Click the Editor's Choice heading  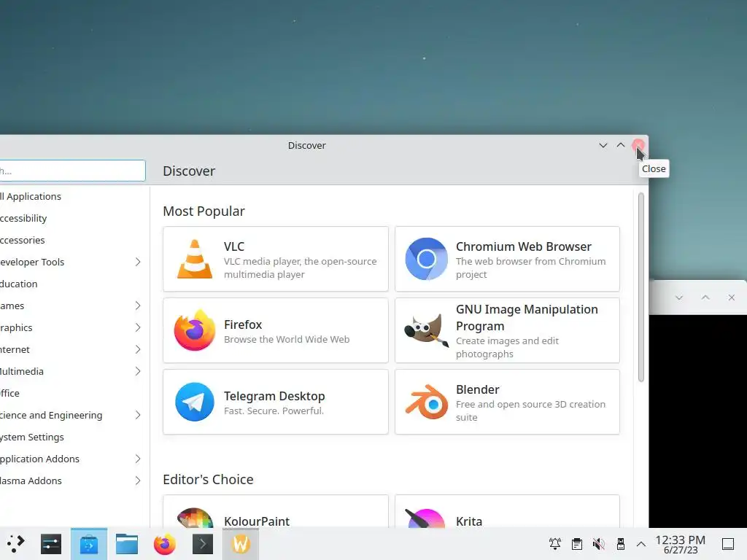(x=208, y=480)
